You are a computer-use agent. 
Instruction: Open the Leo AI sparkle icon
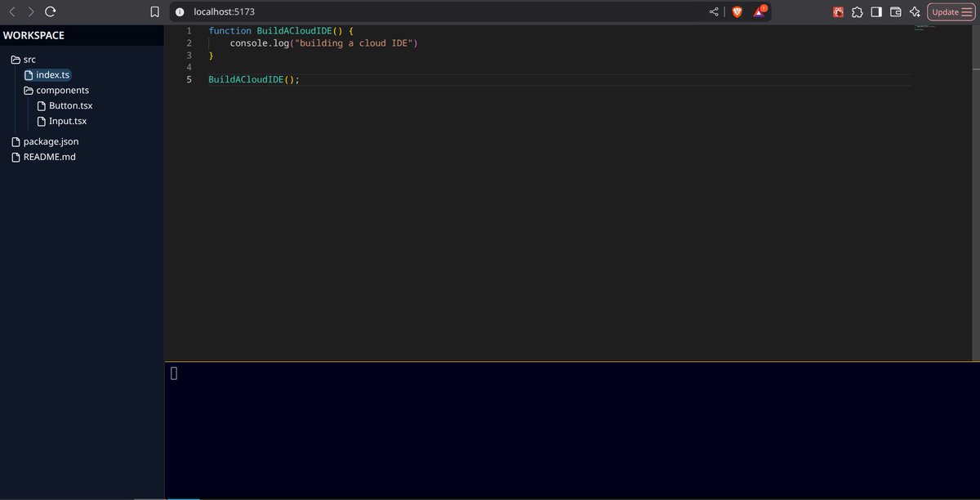pos(915,12)
